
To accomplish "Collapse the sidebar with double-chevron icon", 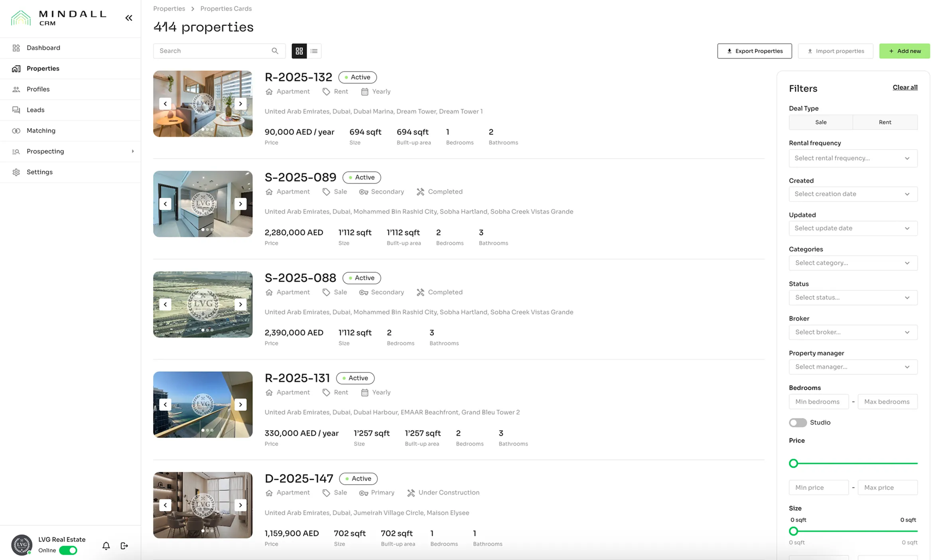I will coord(128,18).
